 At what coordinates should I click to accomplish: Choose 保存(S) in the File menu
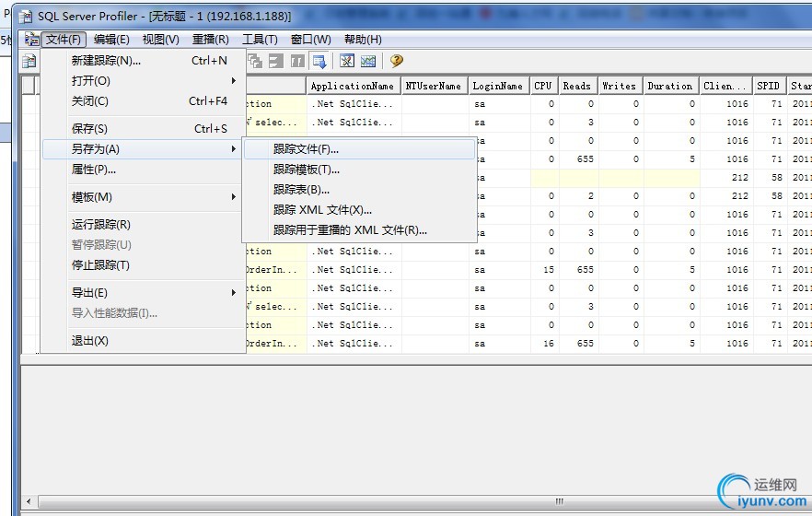point(144,128)
